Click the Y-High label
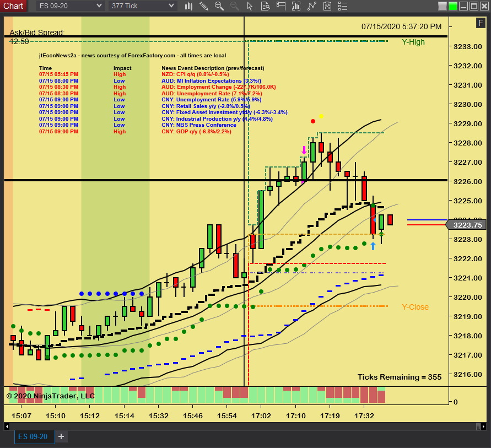The width and height of the screenshot is (491, 448). [413, 42]
